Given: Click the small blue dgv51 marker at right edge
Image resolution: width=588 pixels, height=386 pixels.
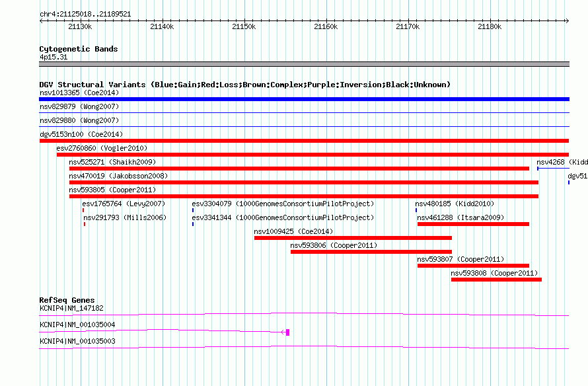Looking at the screenshot, I should tap(569, 182).
